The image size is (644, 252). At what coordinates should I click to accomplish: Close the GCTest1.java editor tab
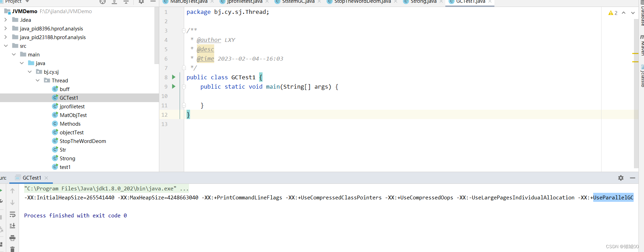tap(490, 2)
